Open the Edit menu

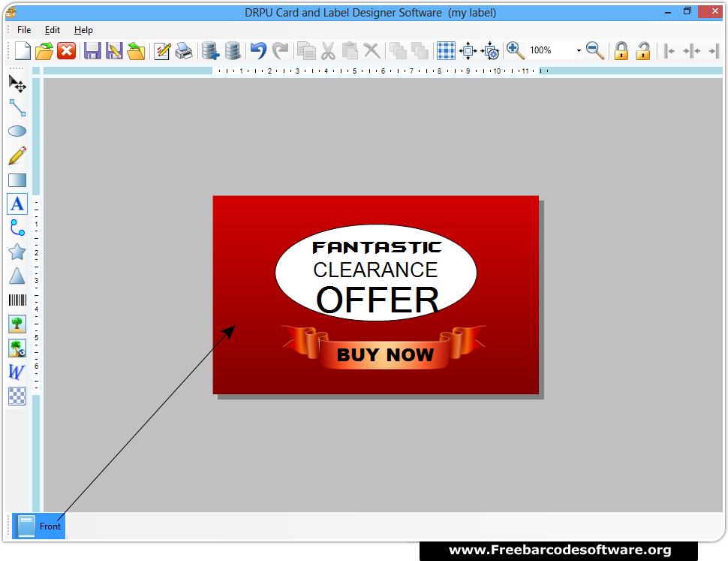(53, 30)
